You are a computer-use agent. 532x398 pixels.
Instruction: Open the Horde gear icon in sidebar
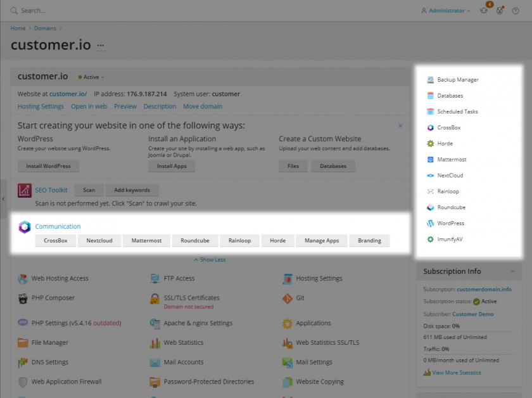point(430,144)
